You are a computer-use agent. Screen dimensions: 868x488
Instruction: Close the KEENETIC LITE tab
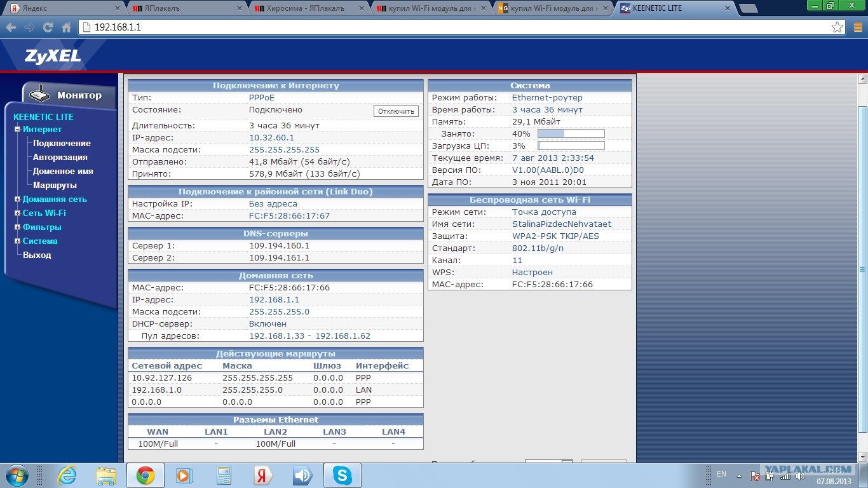(729, 8)
